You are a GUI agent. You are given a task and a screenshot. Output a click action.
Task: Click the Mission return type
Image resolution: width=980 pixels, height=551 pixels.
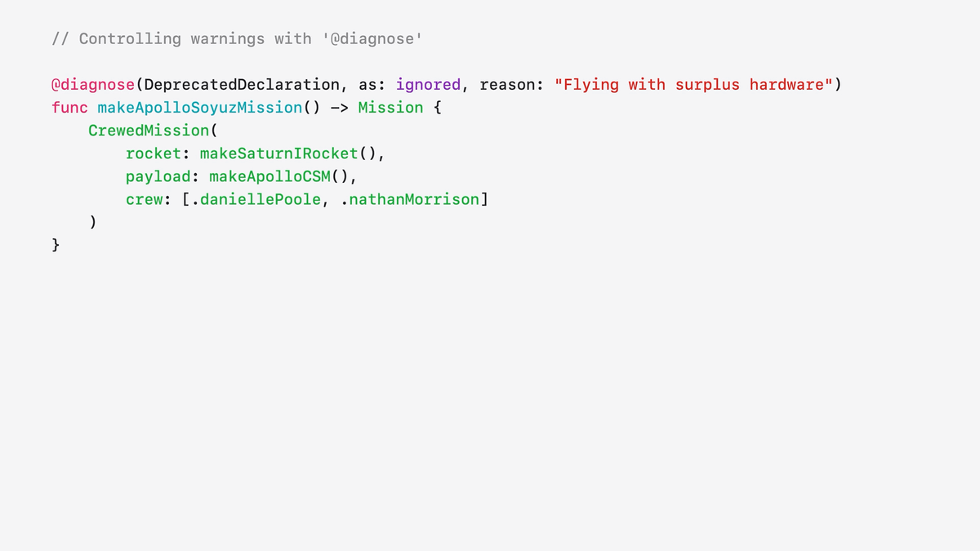[x=391, y=108]
